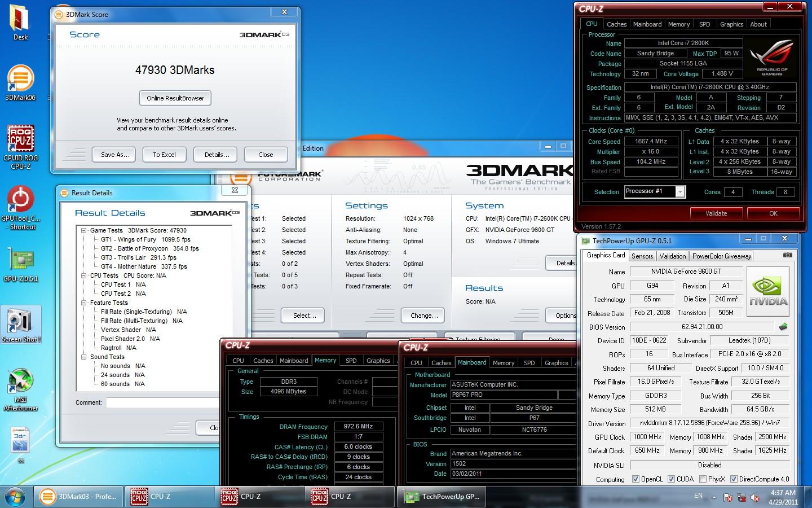Select Graphics tab in Mainboard CPU-Z window
Image resolution: width=812 pixels, height=508 pixels.
pos(556,363)
